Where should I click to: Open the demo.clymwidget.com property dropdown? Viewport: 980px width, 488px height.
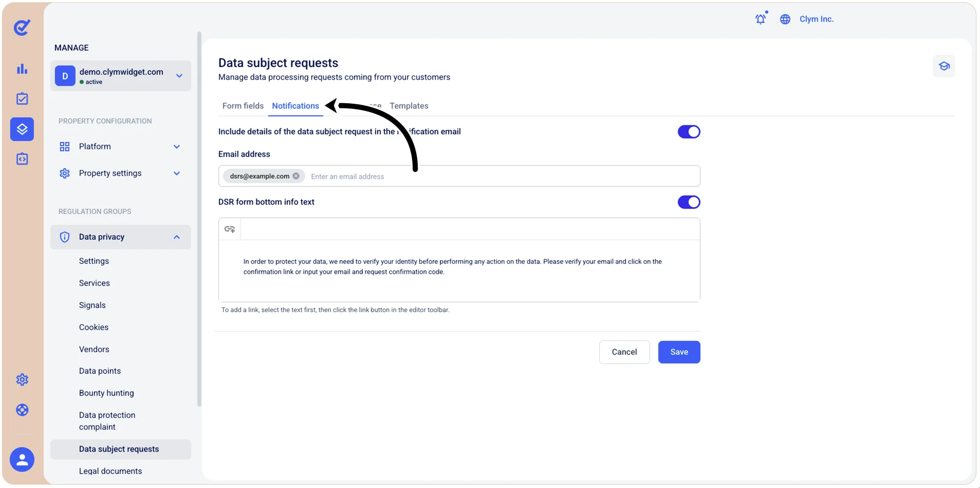[x=121, y=76]
